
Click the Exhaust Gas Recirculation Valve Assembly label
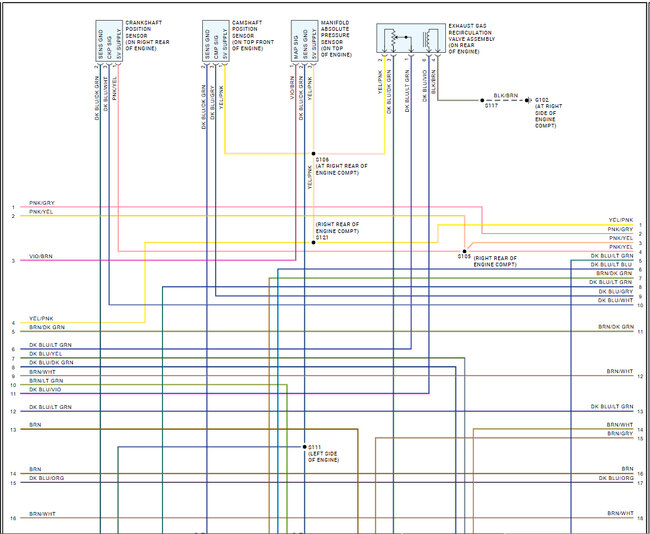tap(472, 39)
